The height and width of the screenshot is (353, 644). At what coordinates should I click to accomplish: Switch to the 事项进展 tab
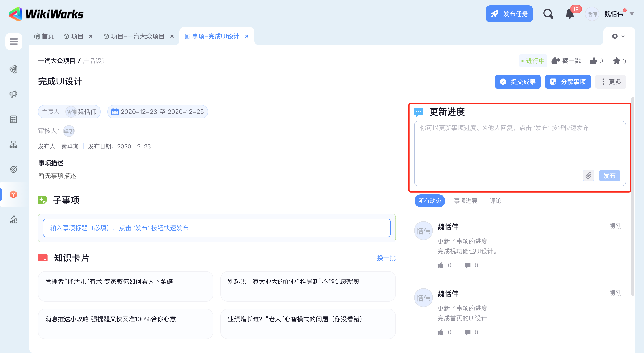(465, 201)
